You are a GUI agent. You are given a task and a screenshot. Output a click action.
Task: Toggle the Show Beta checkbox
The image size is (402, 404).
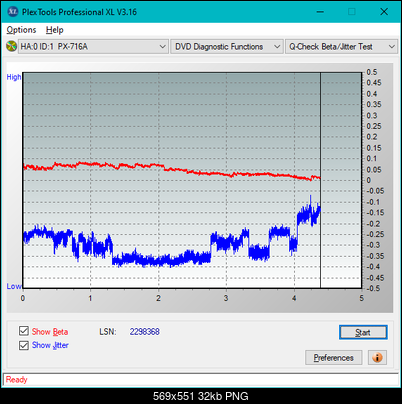click(24, 331)
